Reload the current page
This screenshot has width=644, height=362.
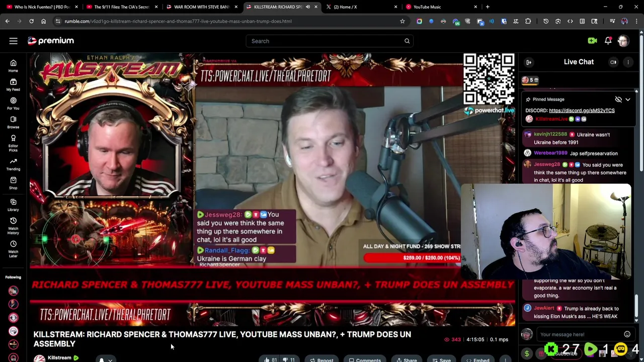point(31,21)
